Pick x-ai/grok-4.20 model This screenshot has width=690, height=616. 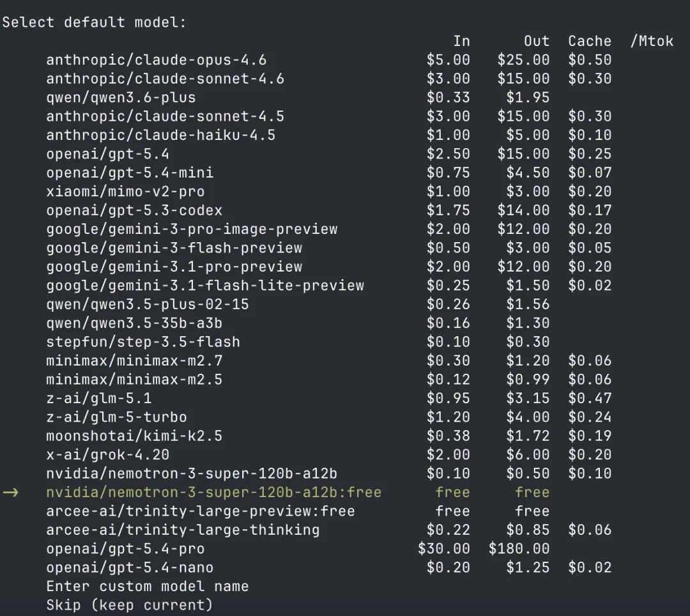pyautogui.click(x=108, y=454)
